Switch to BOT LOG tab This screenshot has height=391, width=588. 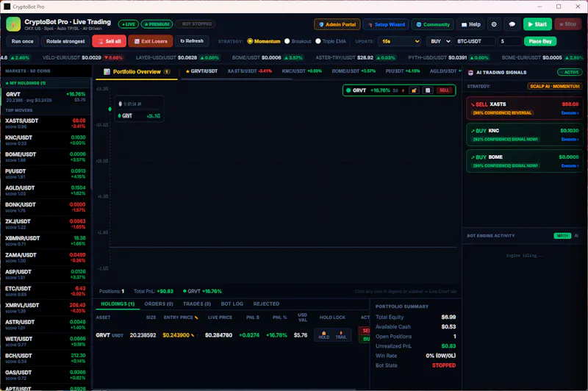232,304
